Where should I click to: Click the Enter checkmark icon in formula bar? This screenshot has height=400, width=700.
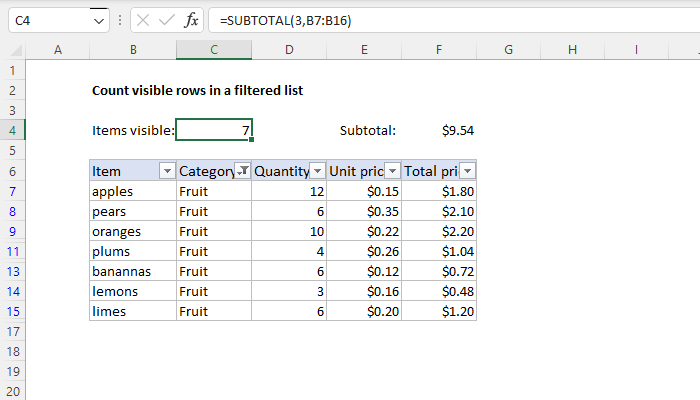(165, 19)
